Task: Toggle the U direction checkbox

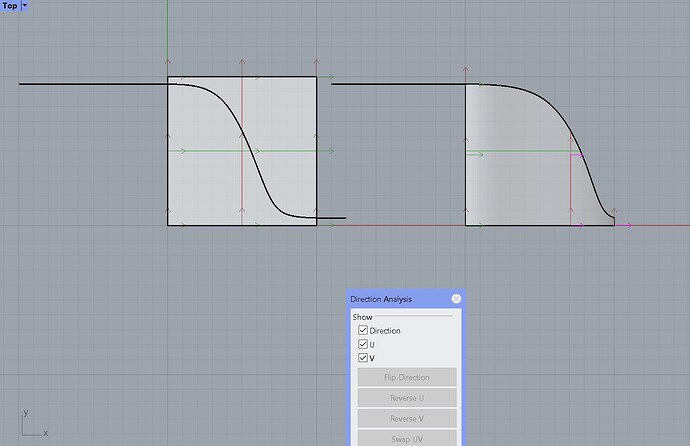Action: (x=363, y=344)
